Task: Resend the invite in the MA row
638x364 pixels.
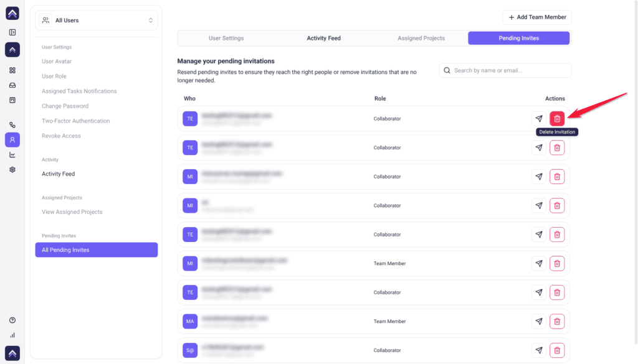Action: pos(539,321)
